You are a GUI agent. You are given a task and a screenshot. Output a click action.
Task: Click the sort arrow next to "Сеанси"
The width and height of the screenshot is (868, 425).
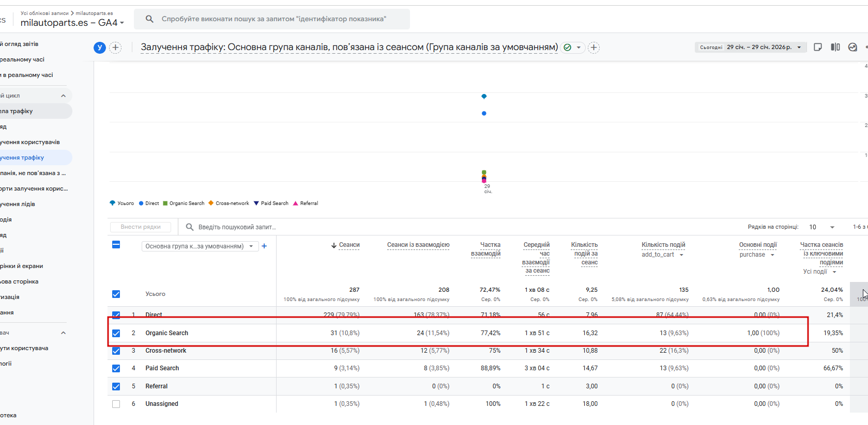tap(334, 245)
